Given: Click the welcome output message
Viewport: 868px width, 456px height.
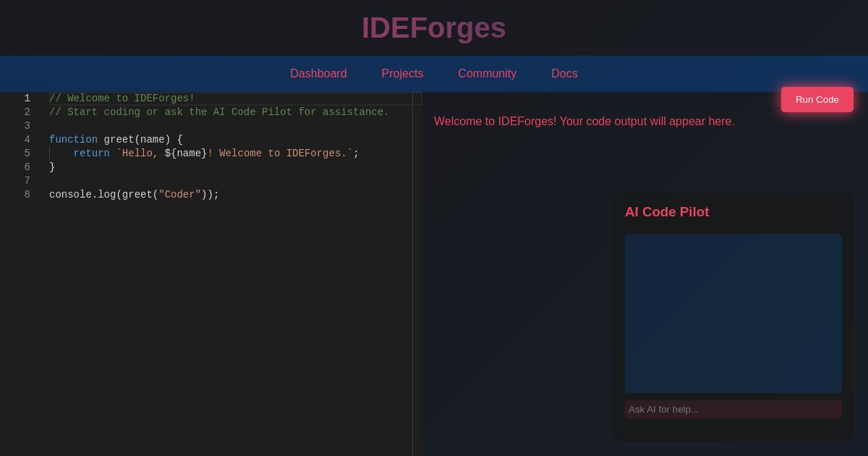Looking at the screenshot, I should [584, 122].
